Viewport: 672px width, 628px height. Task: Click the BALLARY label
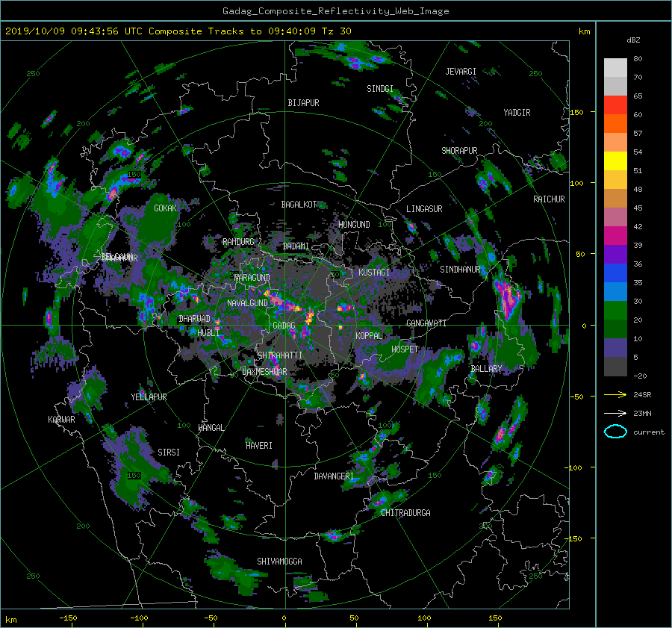tap(486, 369)
